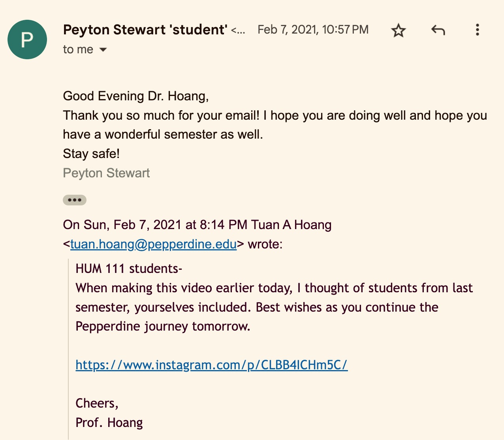Viewport: 504px width, 440px height.
Task: Open the Instagram post link
Action: pyautogui.click(x=211, y=365)
